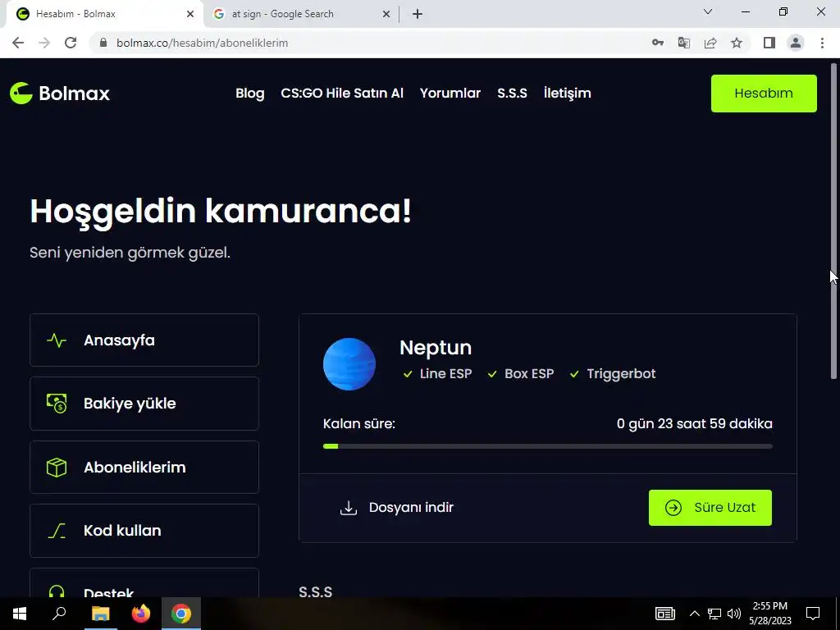840x630 pixels.
Task: Click the Aboneliklerim box icon
Action: tap(57, 467)
